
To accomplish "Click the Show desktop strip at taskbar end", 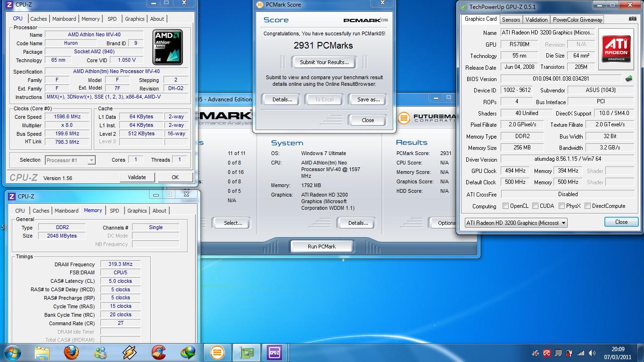I will tap(641, 353).
